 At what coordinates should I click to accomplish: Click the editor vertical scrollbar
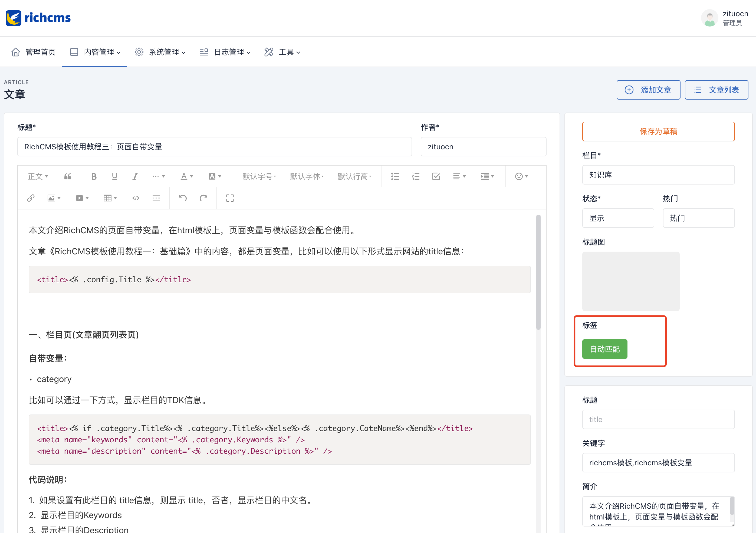tap(538, 272)
